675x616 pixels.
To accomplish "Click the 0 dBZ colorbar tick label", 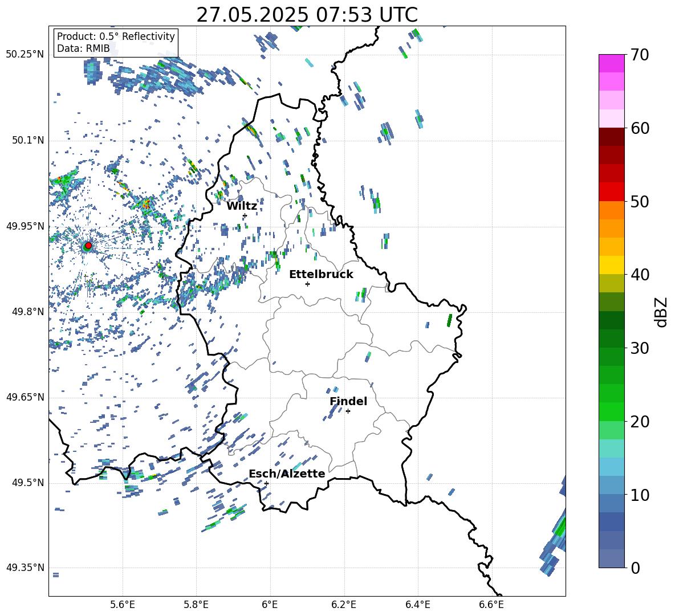I will 635,568.
